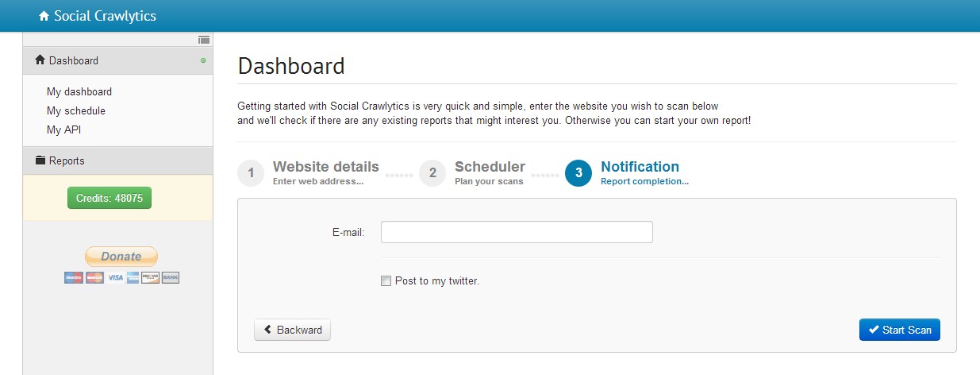
Task: Focus the E-mail input field
Action: point(517,232)
